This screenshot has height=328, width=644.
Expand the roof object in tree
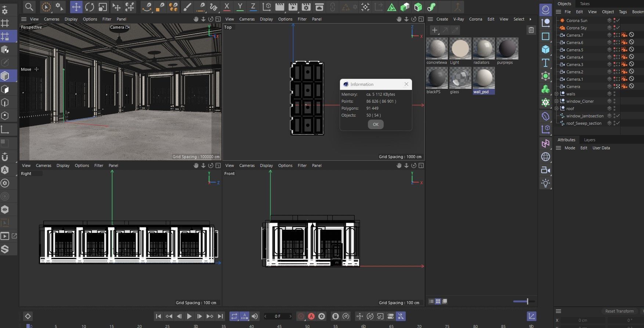tap(557, 109)
